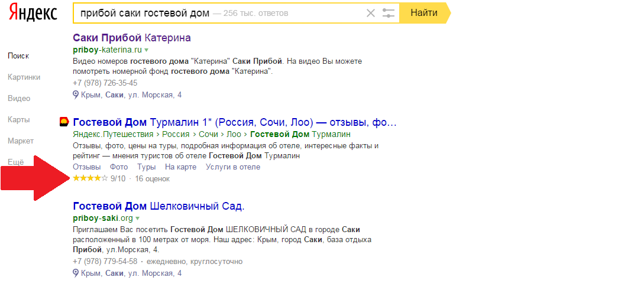The width and height of the screenshot is (644, 290).
Task: Clear the search query with the X icon
Action: [370, 13]
